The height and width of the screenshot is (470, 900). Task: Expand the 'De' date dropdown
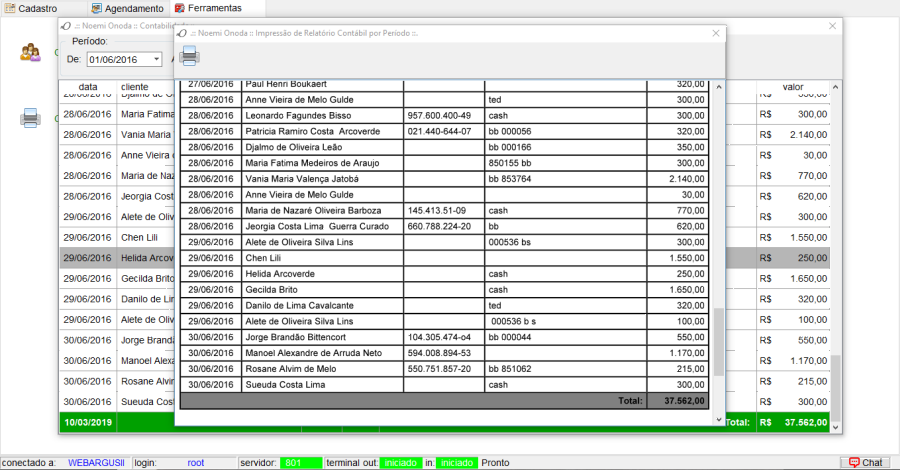coord(157,59)
